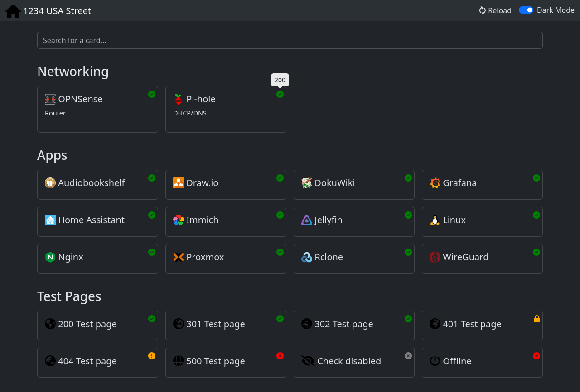Image resolution: width=580 pixels, height=392 pixels.
Task: Click the 1234 USA Street title
Action: 57,11
